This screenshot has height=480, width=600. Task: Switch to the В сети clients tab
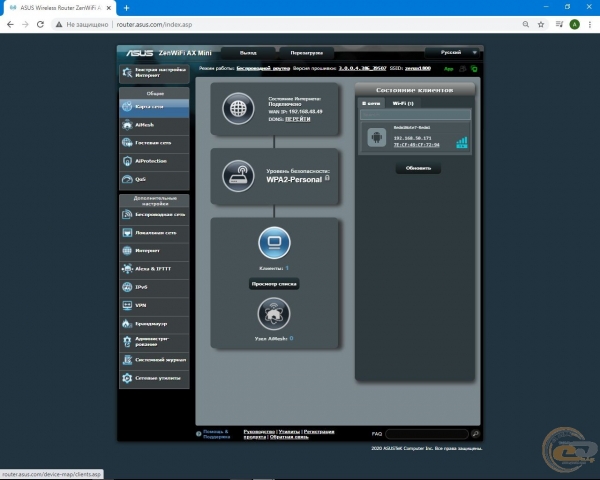(x=371, y=103)
